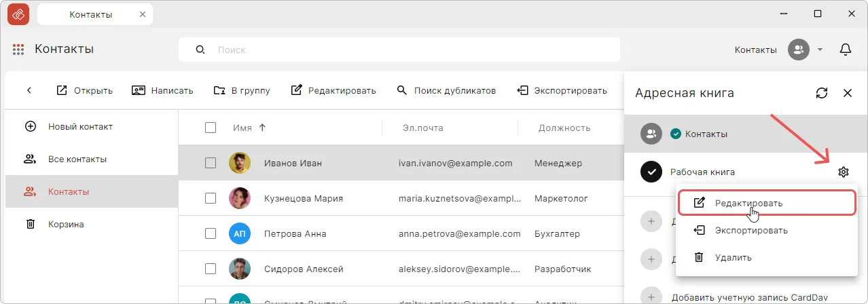Check the box for Петрова Анна

[211, 233]
